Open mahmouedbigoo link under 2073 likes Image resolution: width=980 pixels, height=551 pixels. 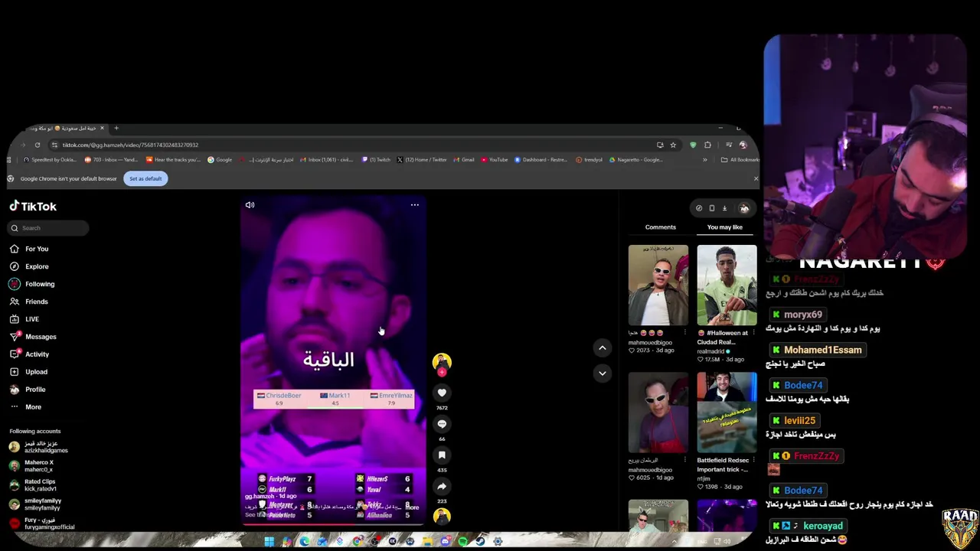(650, 342)
